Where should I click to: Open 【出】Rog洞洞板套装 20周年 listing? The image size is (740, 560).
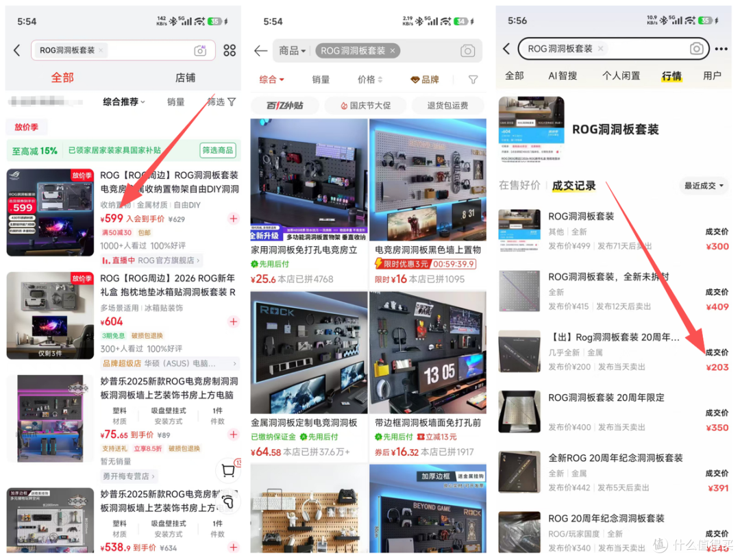614,352
